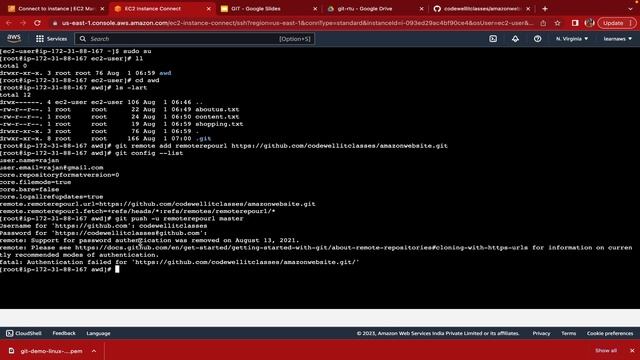
Task: Open CloudShell in the footer
Action: pos(24,333)
